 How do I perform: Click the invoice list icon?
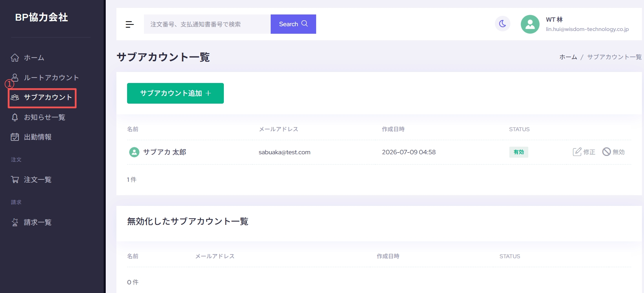point(15,222)
